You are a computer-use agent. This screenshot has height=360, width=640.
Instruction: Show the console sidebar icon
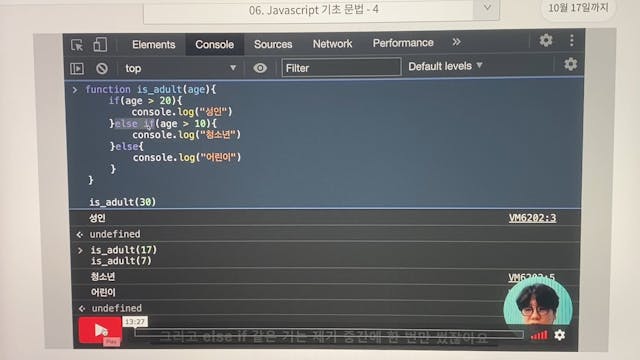(77, 69)
